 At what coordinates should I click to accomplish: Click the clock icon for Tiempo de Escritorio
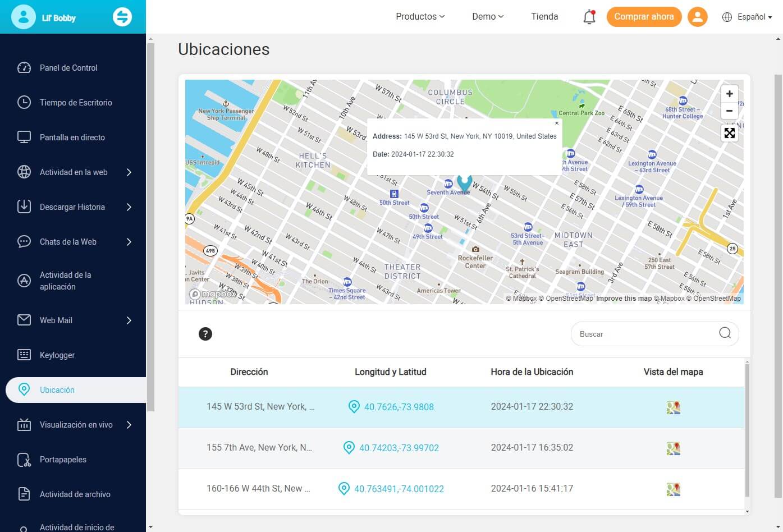point(24,103)
